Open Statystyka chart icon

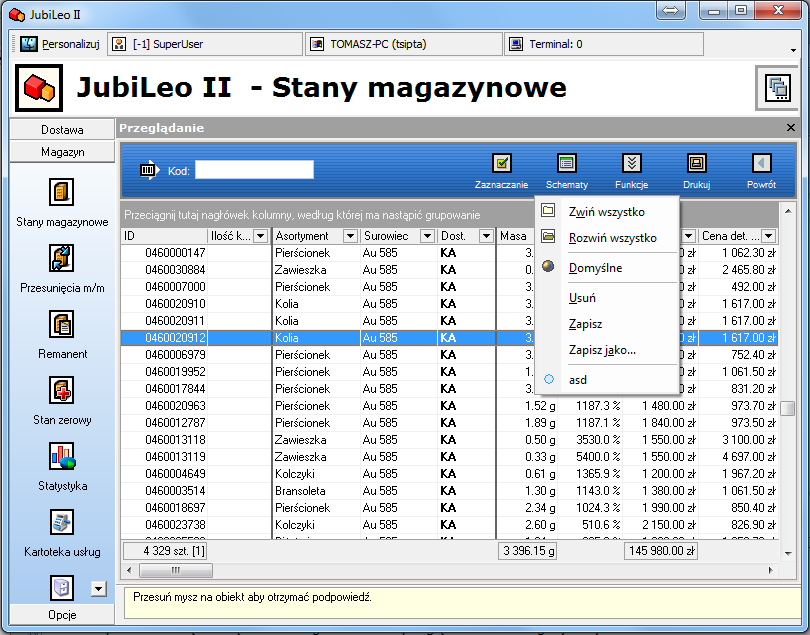(62, 456)
